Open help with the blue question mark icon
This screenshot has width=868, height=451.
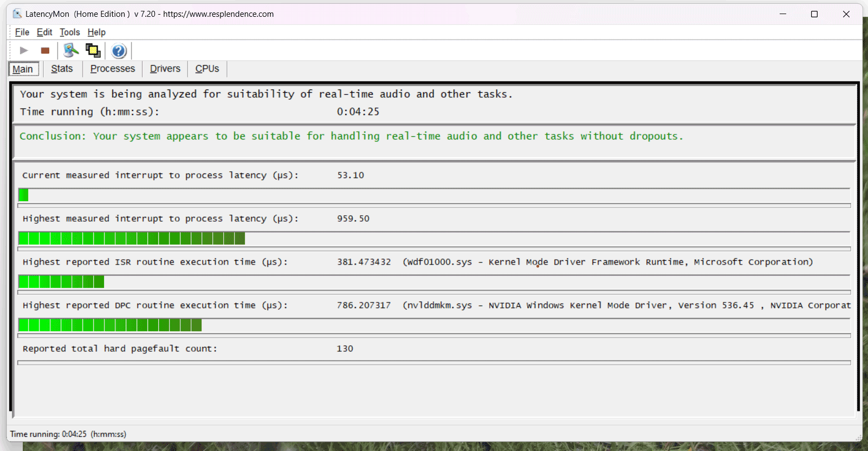119,51
